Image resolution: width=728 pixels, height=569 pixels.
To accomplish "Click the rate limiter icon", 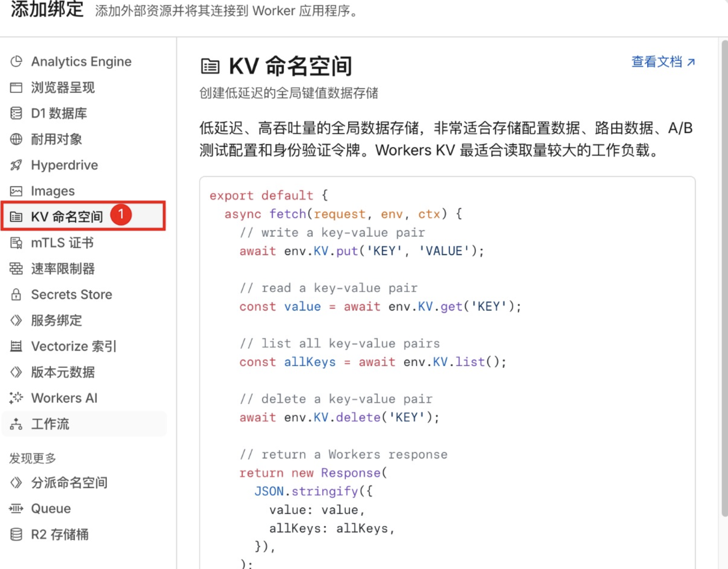I will pyautogui.click(x=16, y=269).
